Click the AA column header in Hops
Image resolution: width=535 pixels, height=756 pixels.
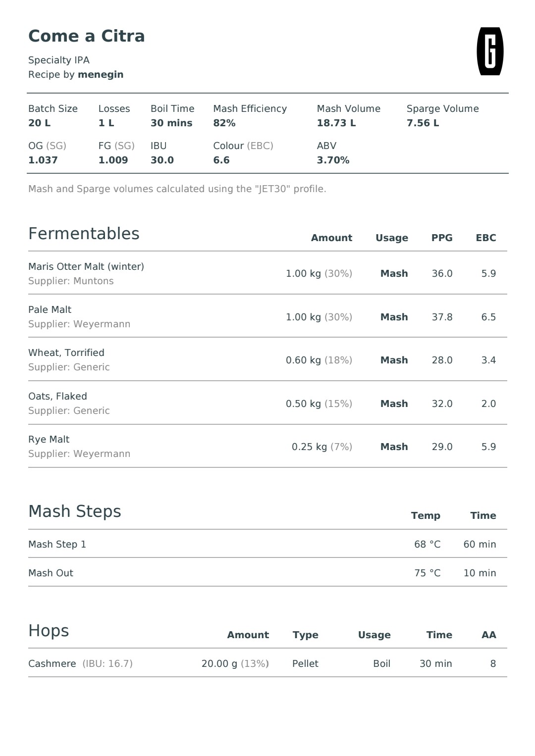pyautogui.click(x=489, y=635)
